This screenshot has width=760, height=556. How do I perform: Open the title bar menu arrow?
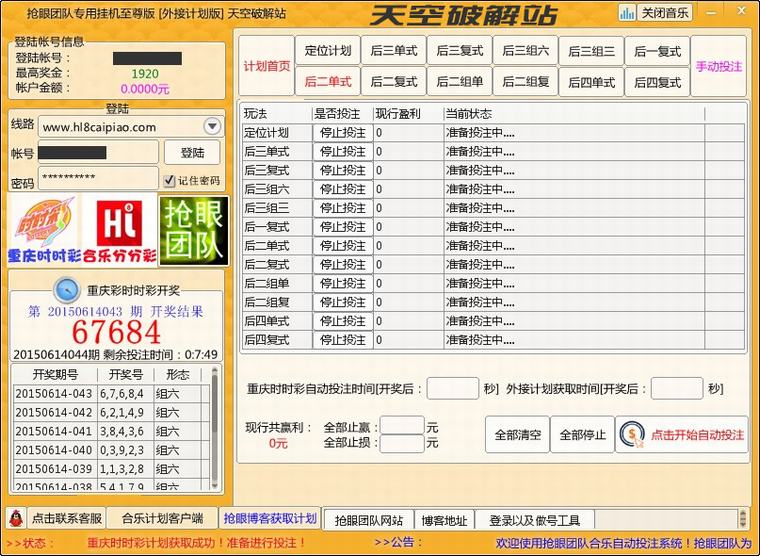pos(710,12)
